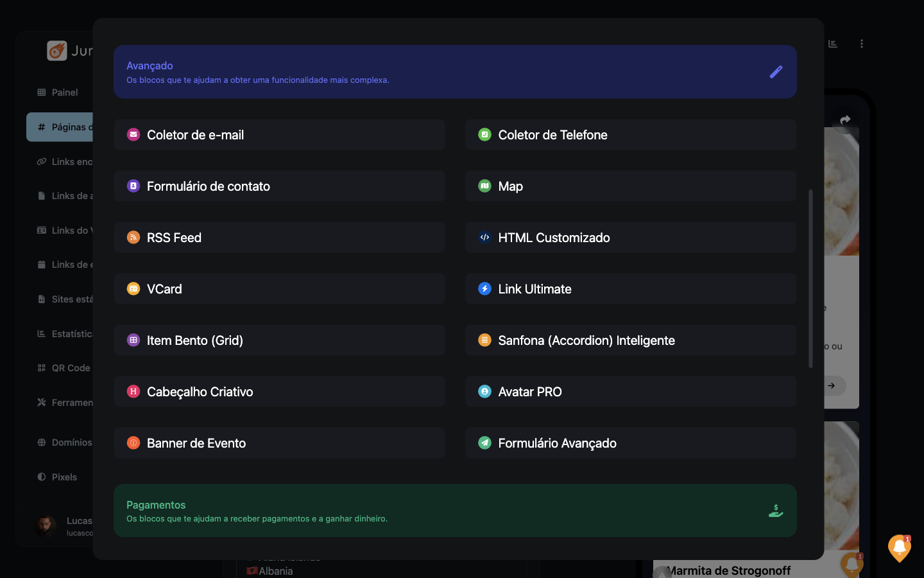This screenshot has width=924, height=578.
Task: Click the Lucas profile avatar in sidebar
Action: [x=46, y=526]
